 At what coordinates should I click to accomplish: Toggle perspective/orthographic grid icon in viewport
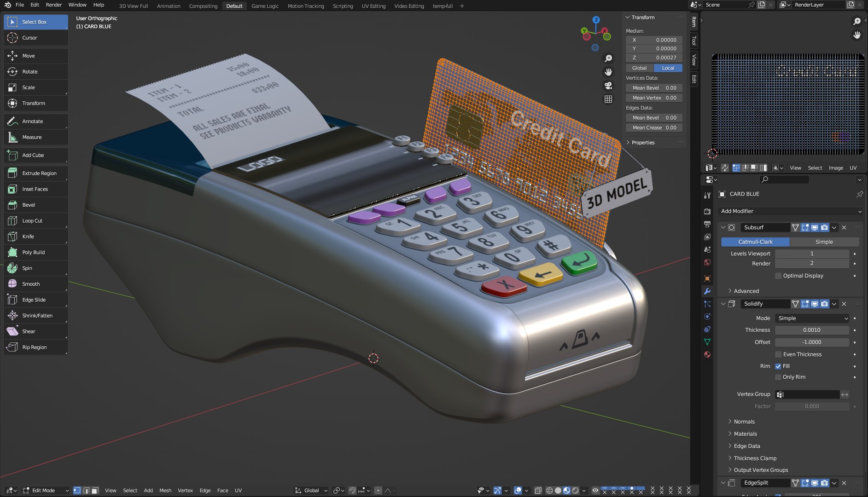point(608,99)
